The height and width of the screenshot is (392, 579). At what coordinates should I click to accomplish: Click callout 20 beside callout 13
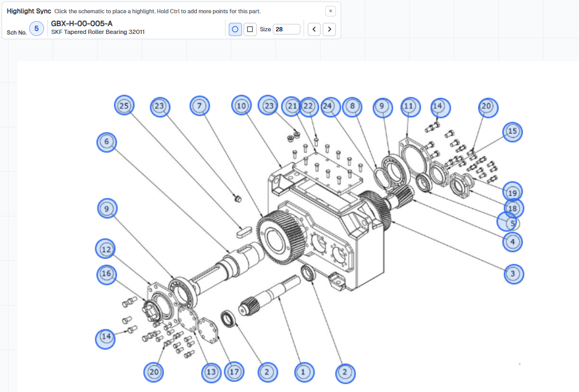[x=153, y=372]
